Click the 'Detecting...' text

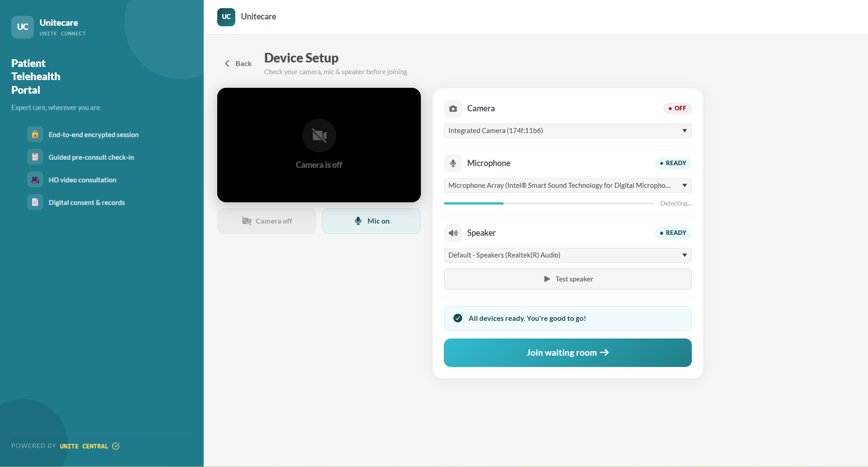point(676,203)
